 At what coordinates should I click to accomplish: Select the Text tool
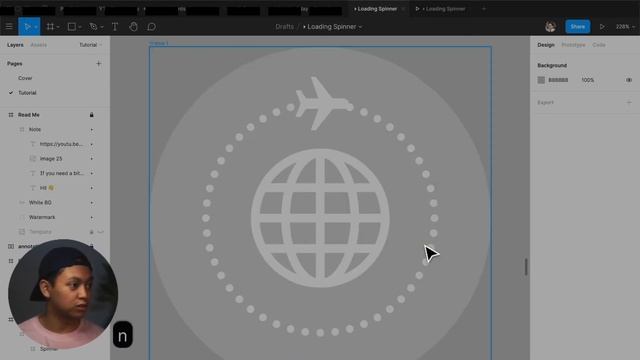click(115, 27)
